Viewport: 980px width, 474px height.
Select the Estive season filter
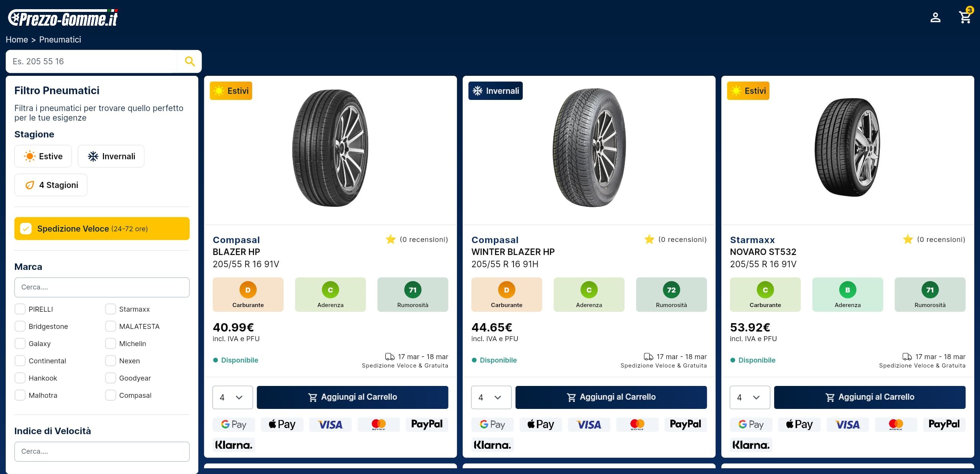(43, 156)
